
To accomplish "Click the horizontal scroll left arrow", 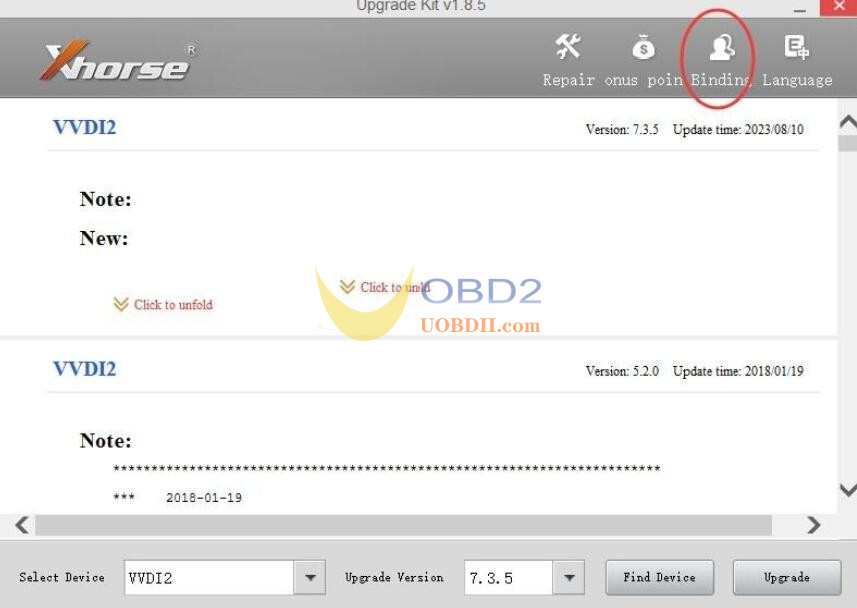I will click(22, 525).
